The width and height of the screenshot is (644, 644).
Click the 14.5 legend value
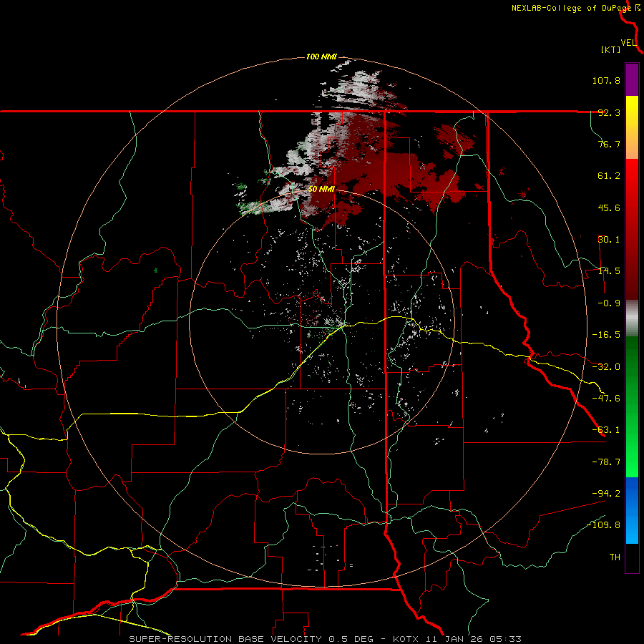click(x=609, y=271)
